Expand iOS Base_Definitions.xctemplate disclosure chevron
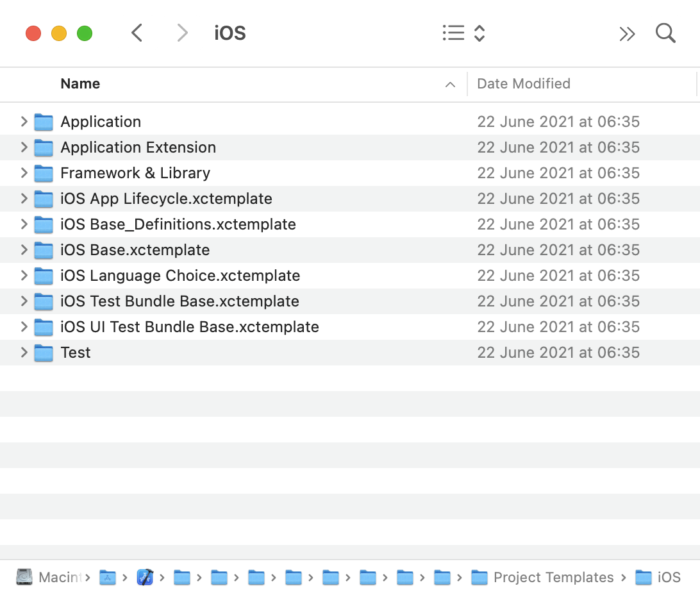This screenshot has width=700, height=595. tap(24, 224)
